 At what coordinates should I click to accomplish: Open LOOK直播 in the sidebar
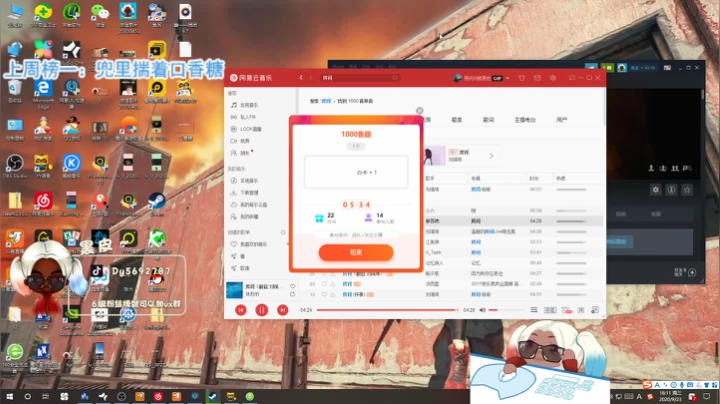pos(251,129)
